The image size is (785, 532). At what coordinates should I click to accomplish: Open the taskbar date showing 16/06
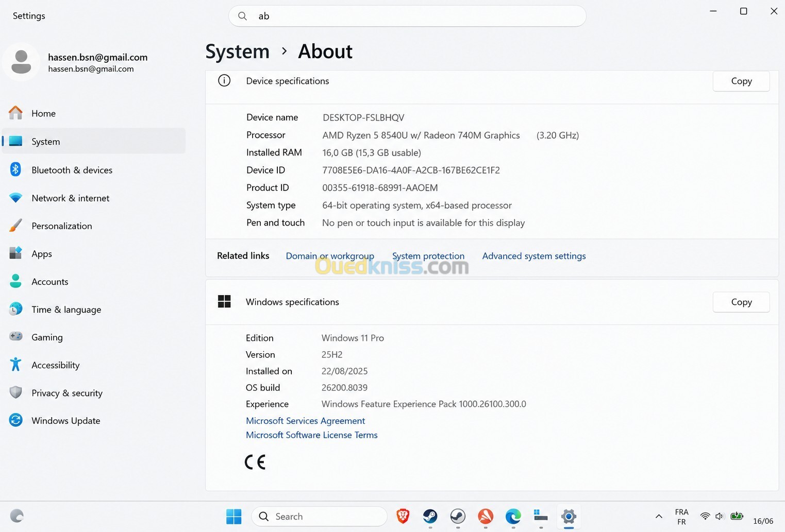pyautogui.click(x=763, y=521)
